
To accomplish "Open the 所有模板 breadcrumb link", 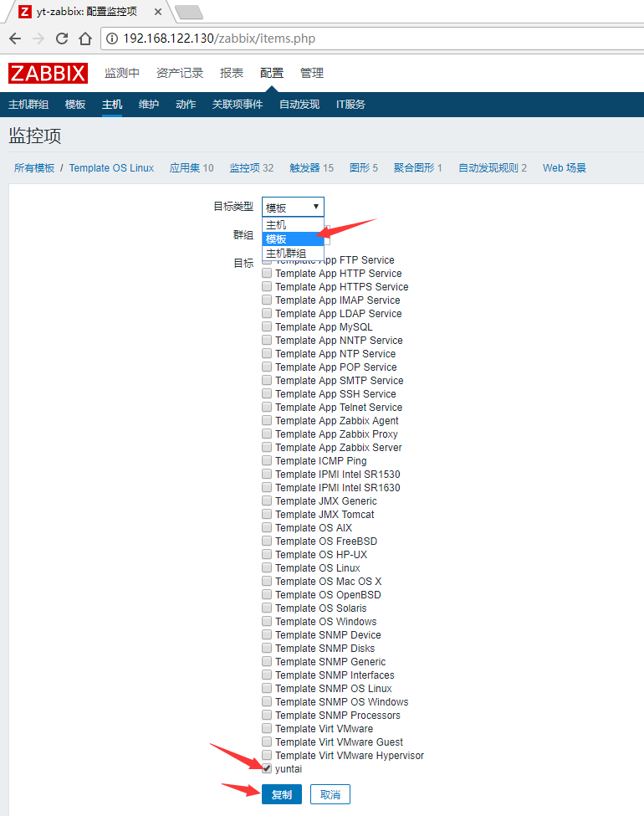I will (34, 168).
